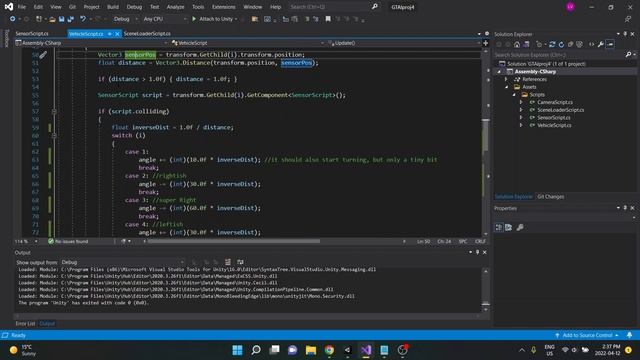Switch to the Error List tab
Viewport: 640px width, 360px height.
tap(25, 324)
